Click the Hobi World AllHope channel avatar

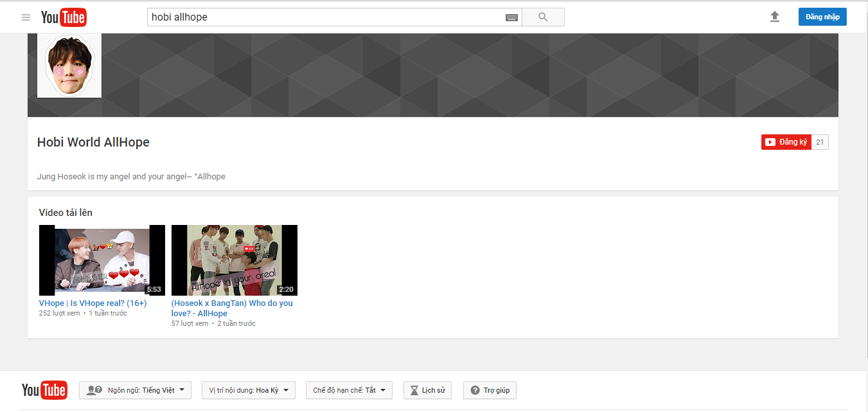(69, 66)
